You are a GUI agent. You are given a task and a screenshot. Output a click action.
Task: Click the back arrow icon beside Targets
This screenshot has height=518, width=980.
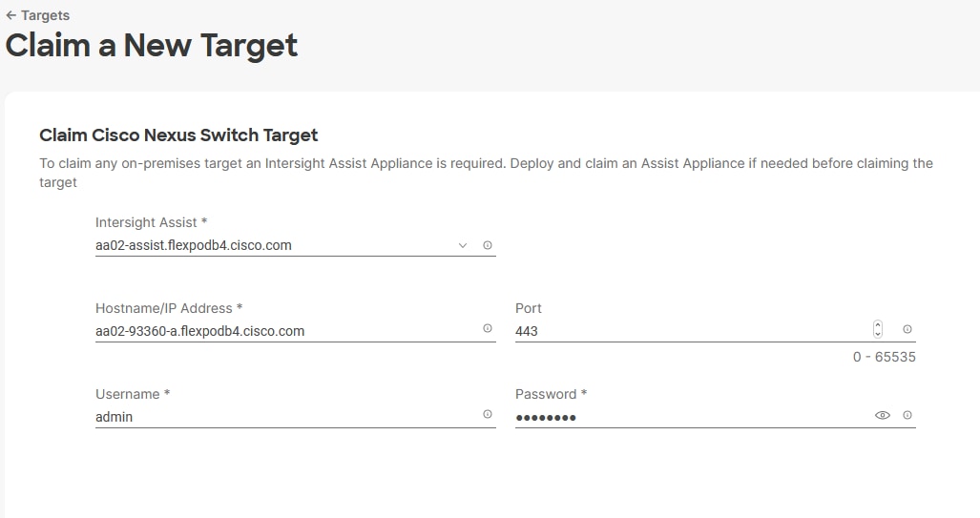(x=11, y=15)
